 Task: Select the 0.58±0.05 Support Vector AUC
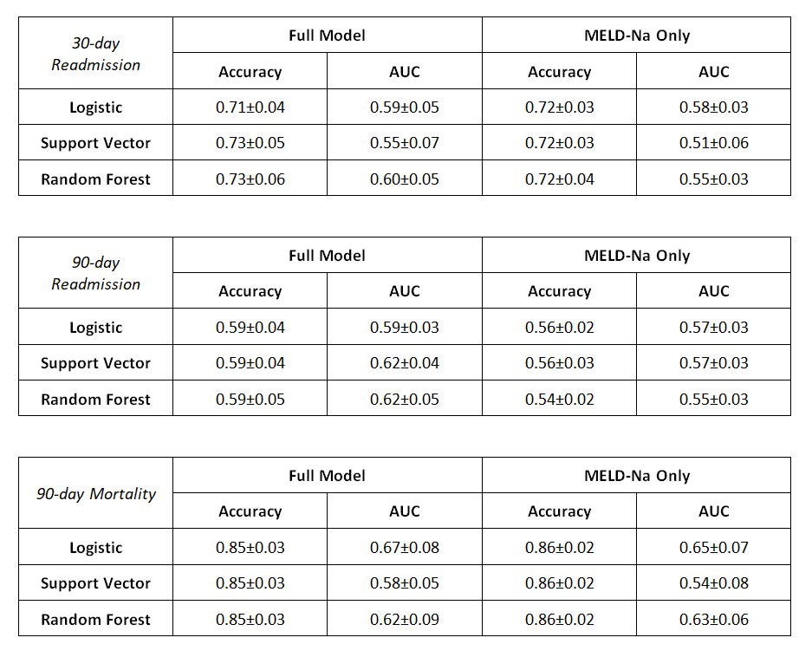404,583
